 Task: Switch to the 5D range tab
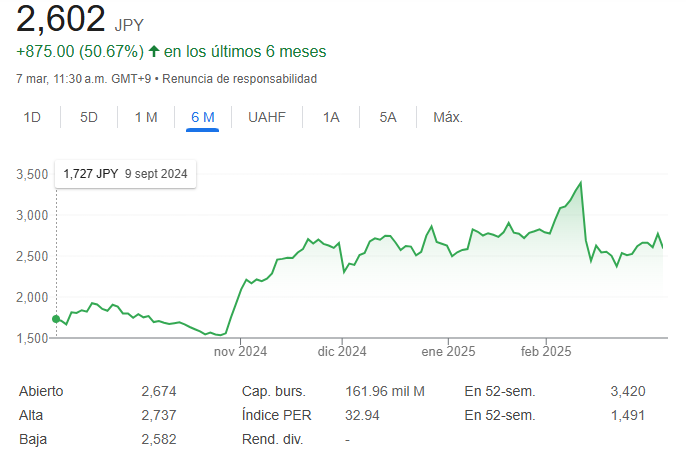89,117
